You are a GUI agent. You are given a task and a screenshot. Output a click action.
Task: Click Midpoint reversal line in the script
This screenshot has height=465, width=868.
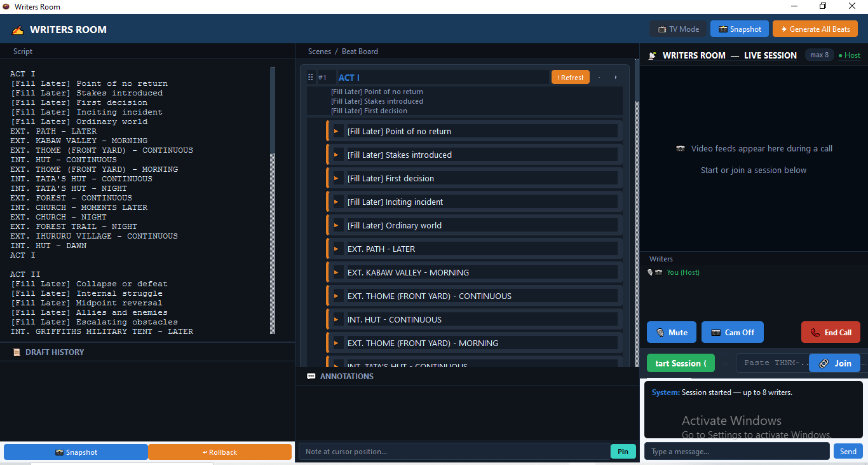coord(86,303)
